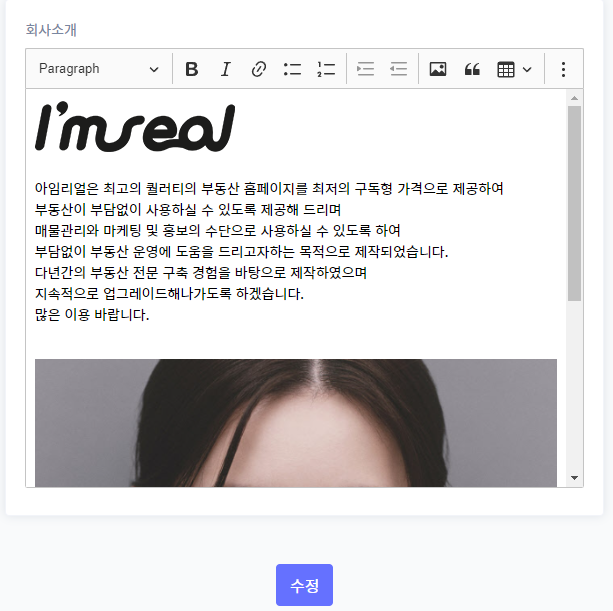Toggle italic formatting
The image size is (613, 611).
225,69
